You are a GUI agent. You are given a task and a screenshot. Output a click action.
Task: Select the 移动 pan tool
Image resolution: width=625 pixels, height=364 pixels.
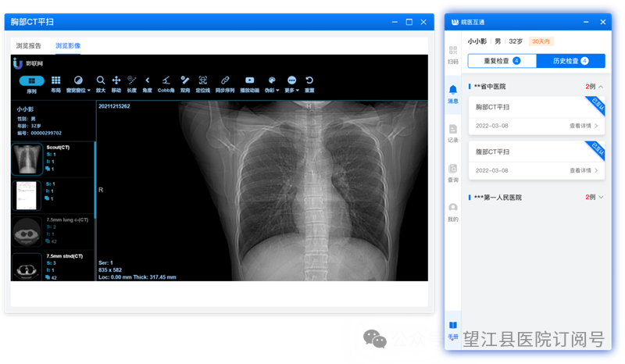tap(116, 84)
